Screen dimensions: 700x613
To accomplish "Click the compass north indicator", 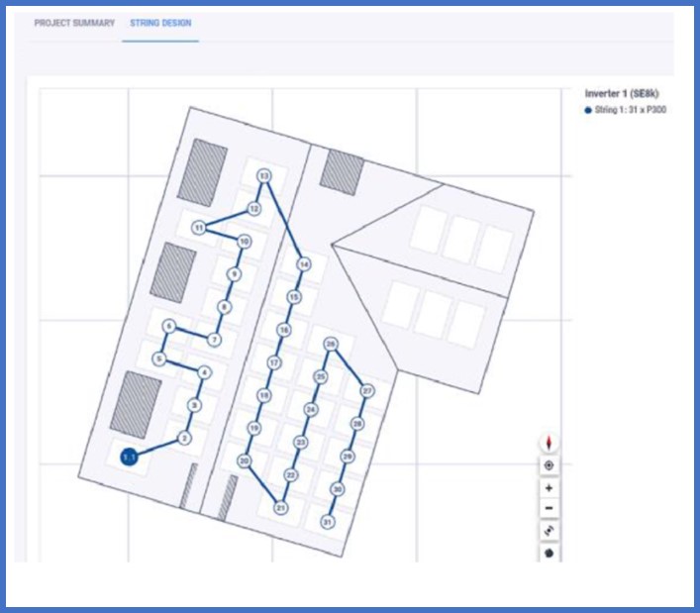I will tap(549, 444).
